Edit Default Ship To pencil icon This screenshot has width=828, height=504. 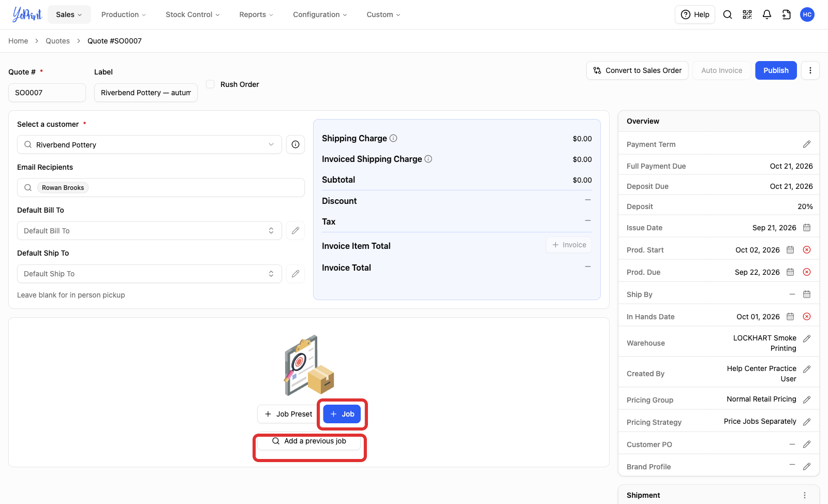pos(295,274)
